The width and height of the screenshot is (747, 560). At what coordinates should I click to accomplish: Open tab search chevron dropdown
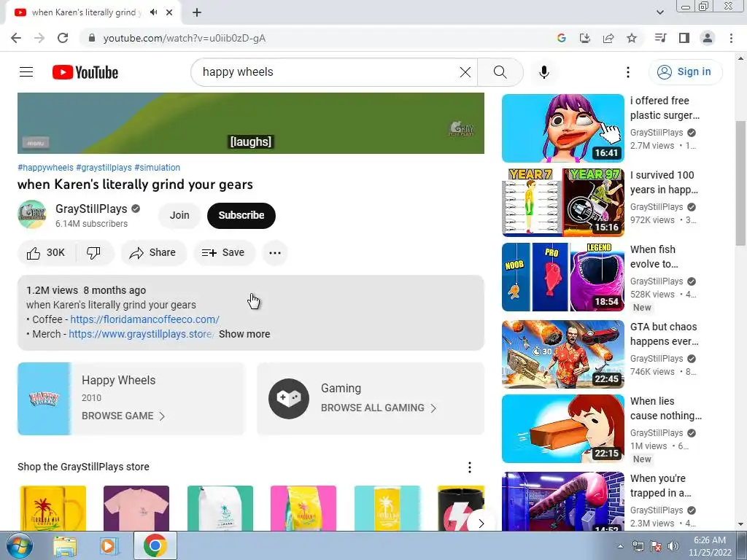659,12
